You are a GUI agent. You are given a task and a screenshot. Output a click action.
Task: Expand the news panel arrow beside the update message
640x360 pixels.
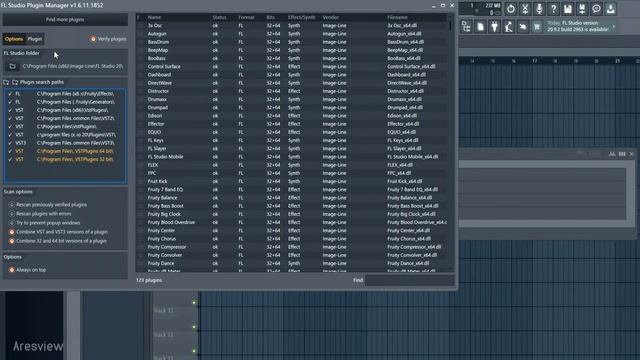[x=613, y=27]
